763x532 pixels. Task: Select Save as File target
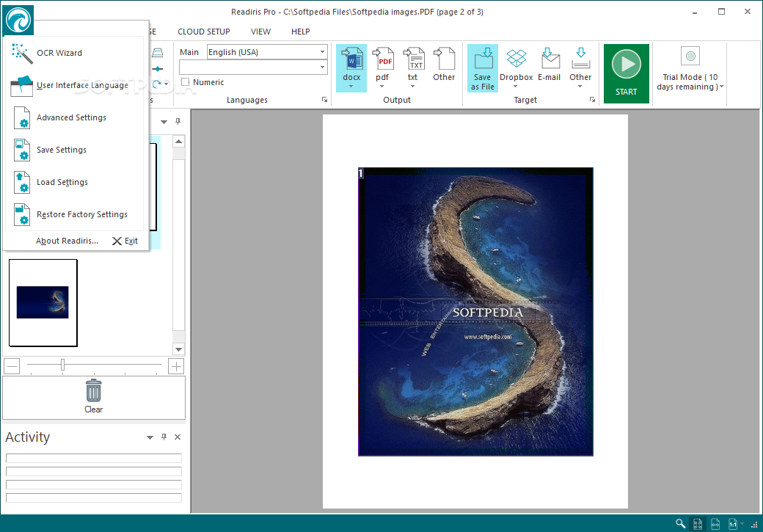pos(482,68)
